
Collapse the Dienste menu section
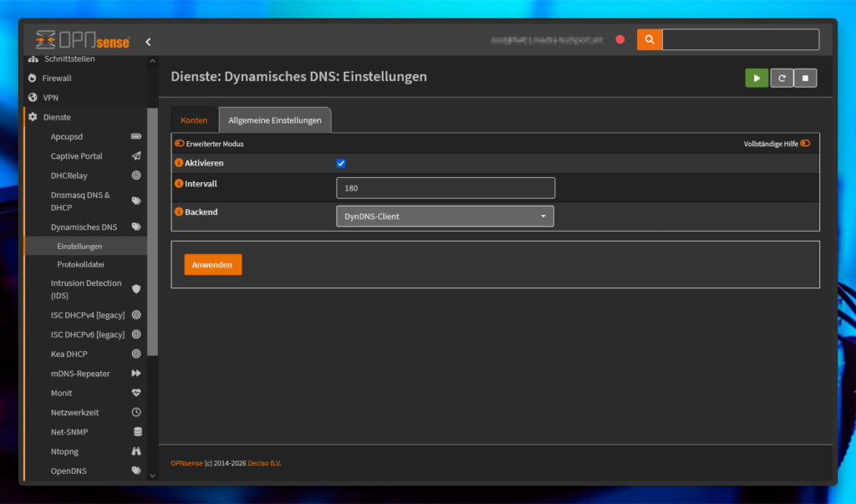coord(57,117)
